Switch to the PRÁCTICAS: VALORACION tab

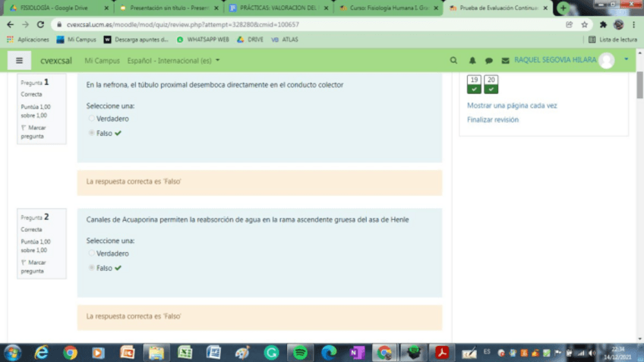click(x=279, y=8)
